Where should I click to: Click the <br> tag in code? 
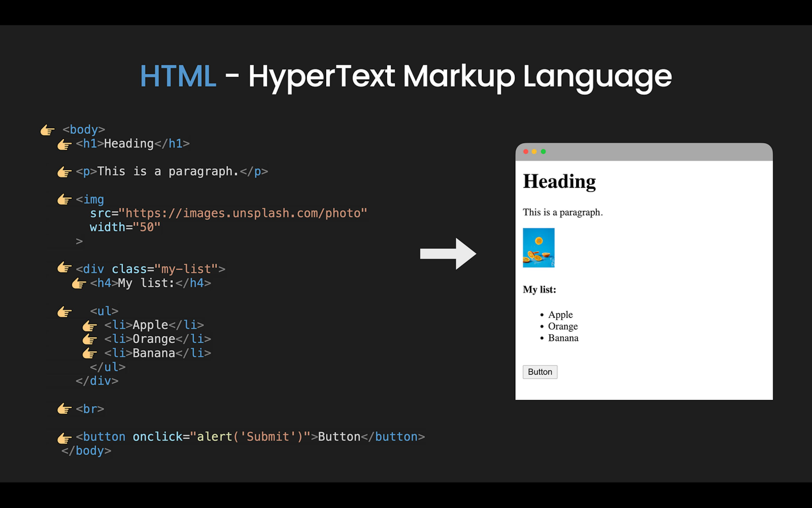pos(90,409)
